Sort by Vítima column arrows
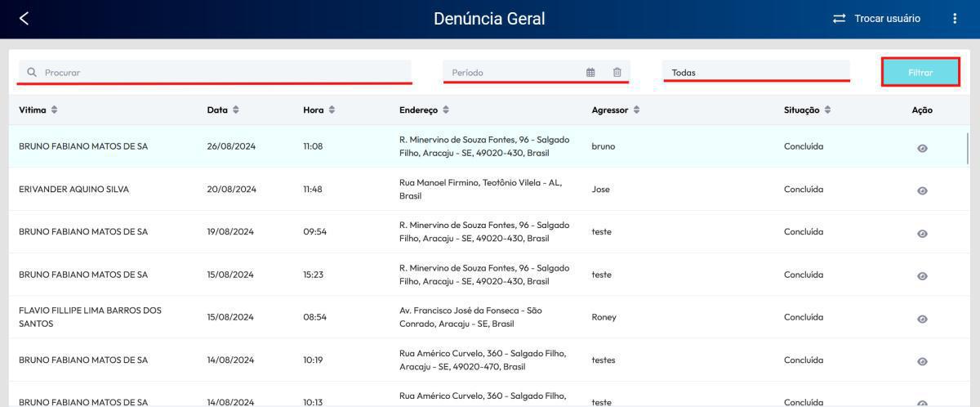The width and height of the screenshot is (980, 407). click(55, 110)
